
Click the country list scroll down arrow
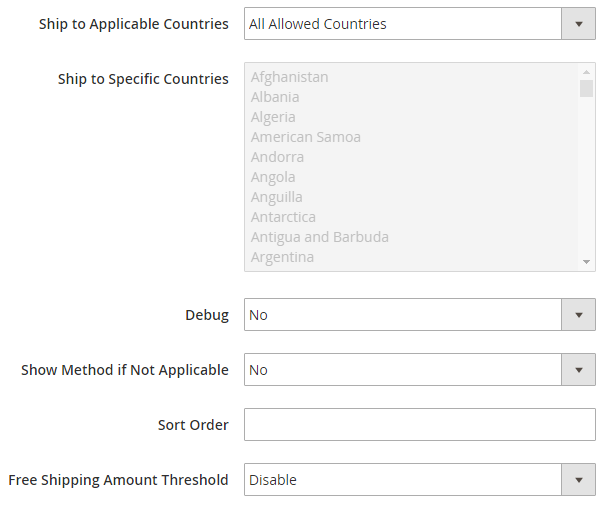(x=587, y=262)
